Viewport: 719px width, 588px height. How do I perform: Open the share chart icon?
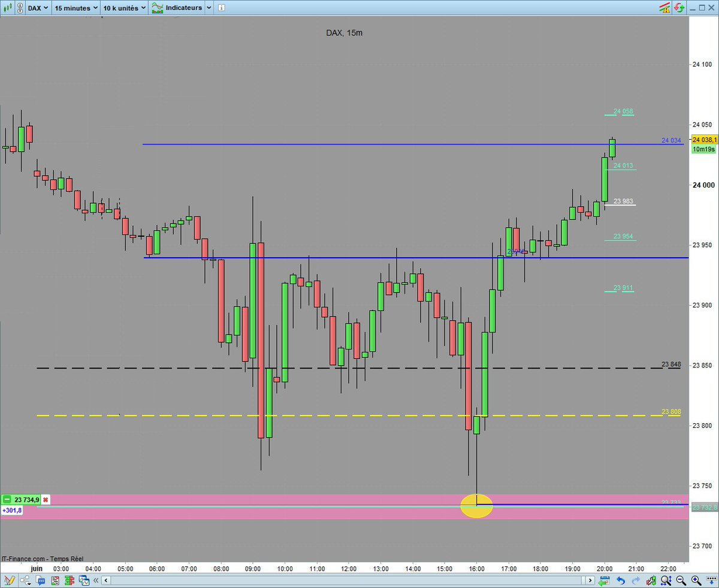[x=26, y=580]
